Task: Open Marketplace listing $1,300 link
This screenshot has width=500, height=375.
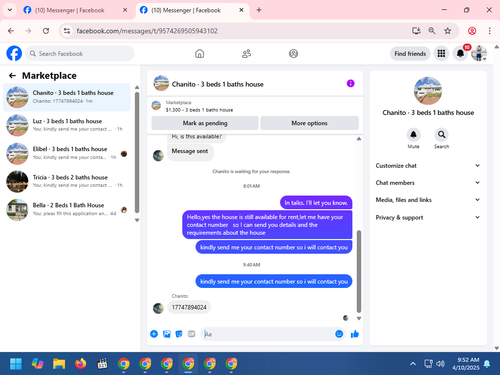Action: pyautogui.click(x=199, y=110)
